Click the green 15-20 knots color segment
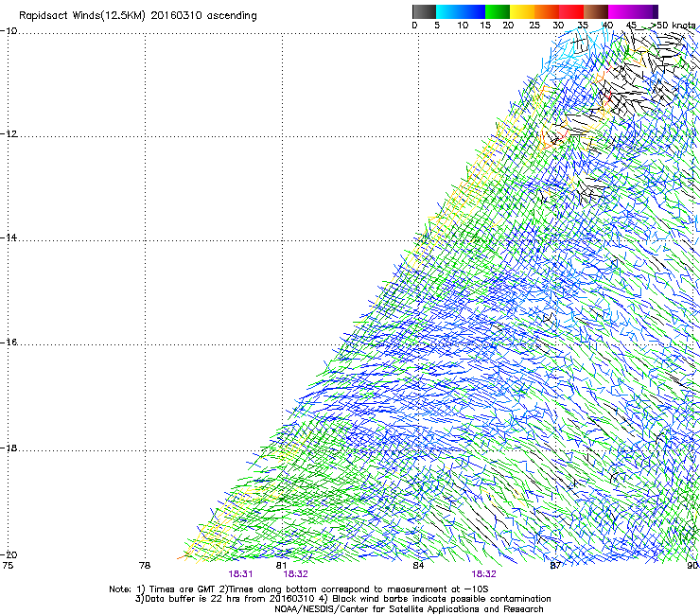 tap(498, 11)
